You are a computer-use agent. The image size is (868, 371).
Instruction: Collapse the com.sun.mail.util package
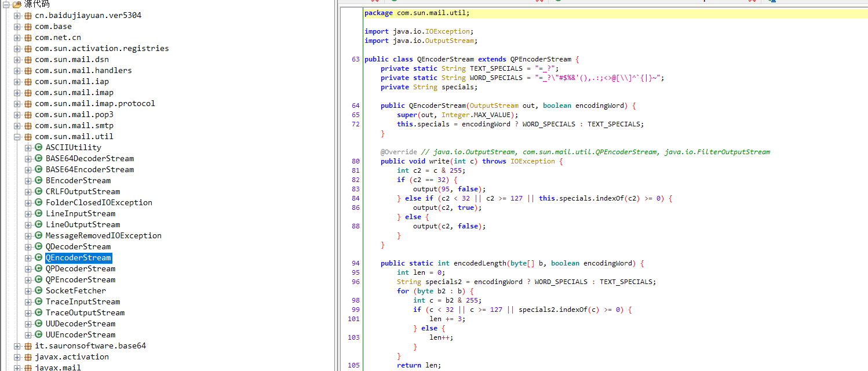coord(17,137)
